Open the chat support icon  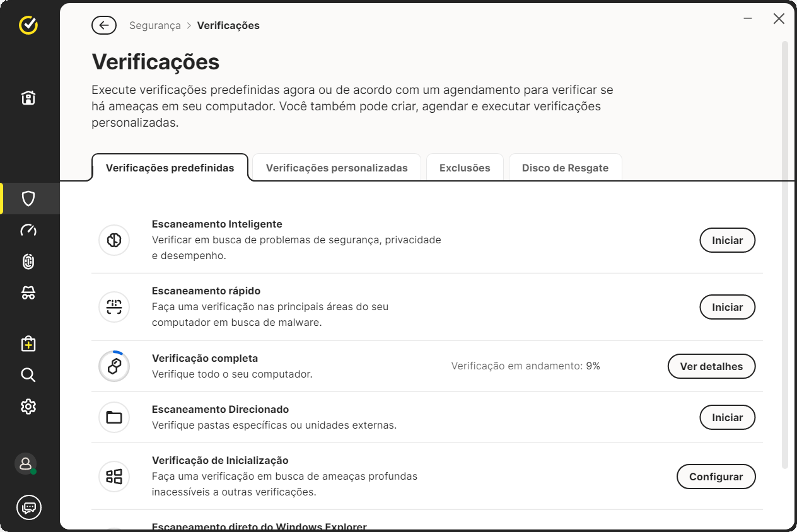click(29, 507)
